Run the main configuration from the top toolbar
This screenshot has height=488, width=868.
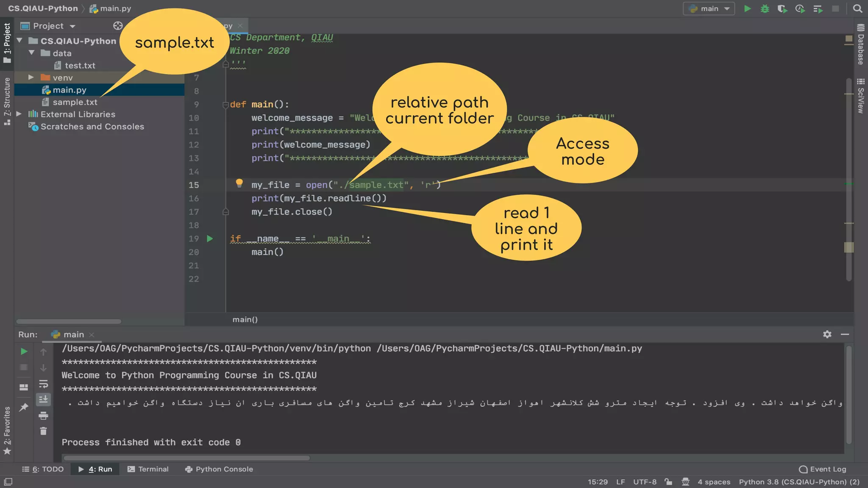[x=747, y=8]
